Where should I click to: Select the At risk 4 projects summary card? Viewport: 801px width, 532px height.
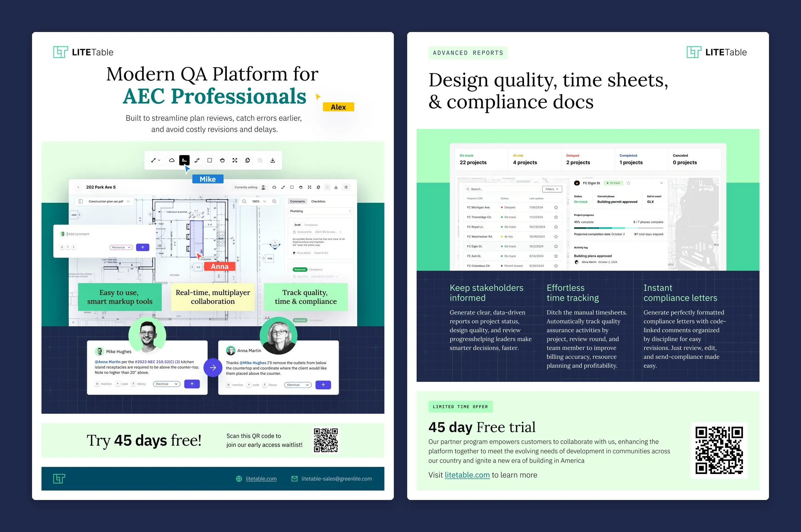tap(534, 159)
